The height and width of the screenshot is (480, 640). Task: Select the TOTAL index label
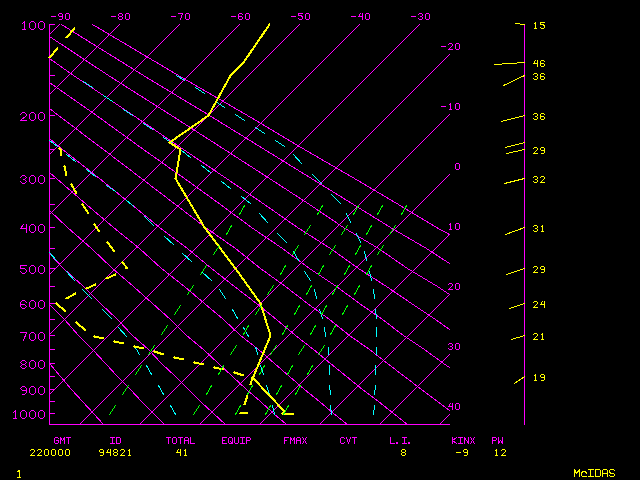coord(181,440)
